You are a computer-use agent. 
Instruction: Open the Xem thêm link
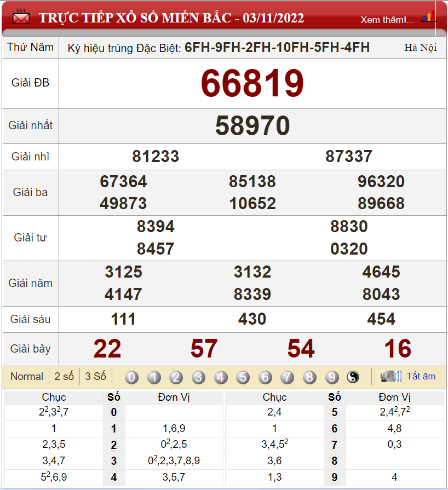tap(387, 20)
